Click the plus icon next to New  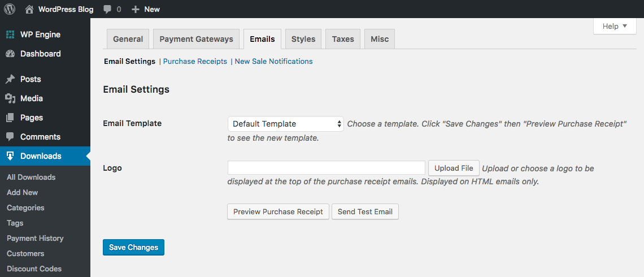(136, 10)
